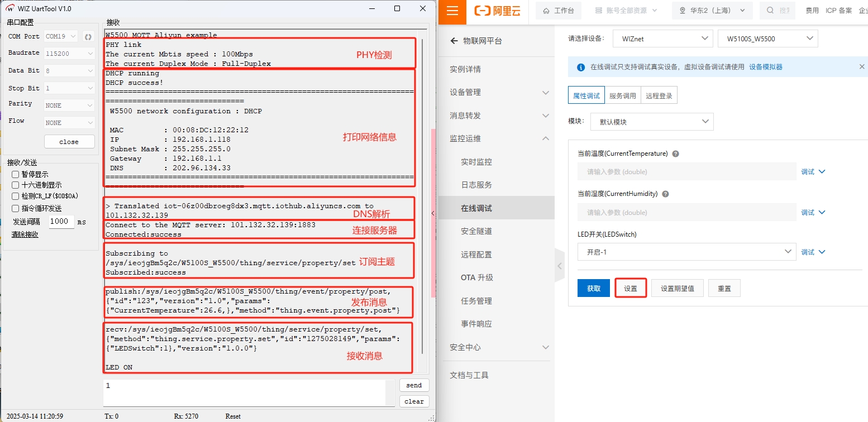Image resolution: width=868 pixels, height=422 pixels.
Task: Click the 当前温度 parameter input field
Action: tap(686, 172)
